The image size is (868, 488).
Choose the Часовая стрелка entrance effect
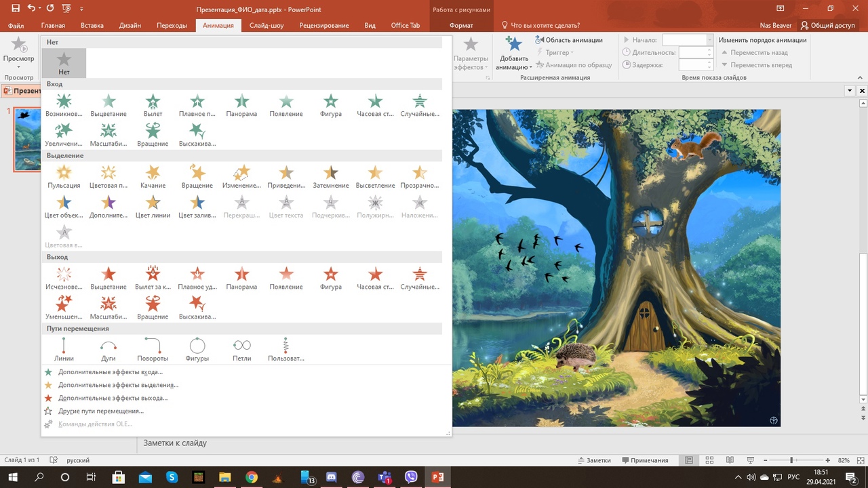[x=375, y=106]
